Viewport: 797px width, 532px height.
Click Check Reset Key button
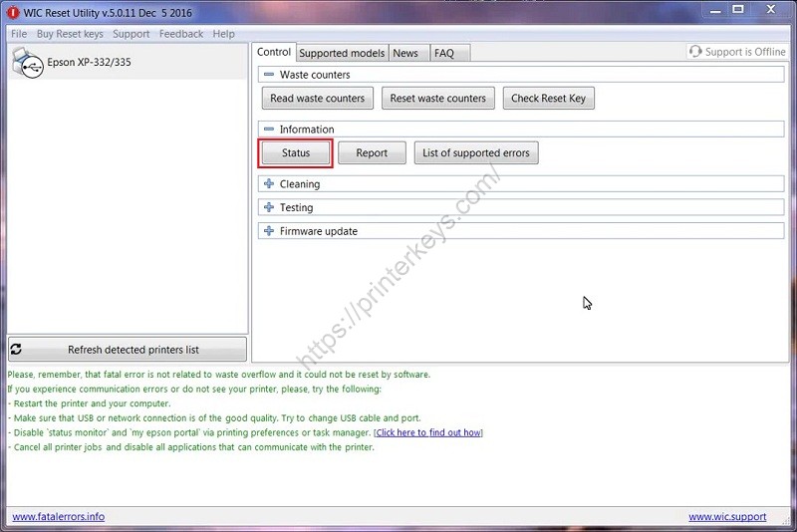point(549,98)
